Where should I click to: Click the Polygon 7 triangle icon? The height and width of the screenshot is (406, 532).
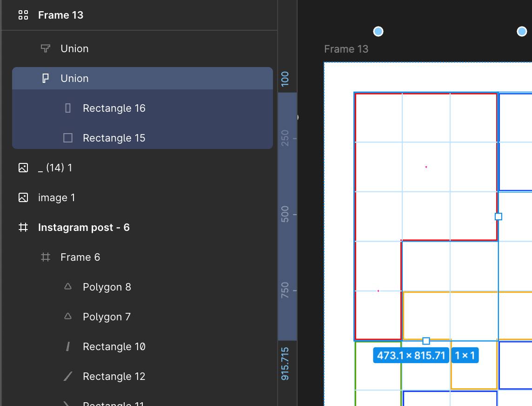click(x=68, y=316)
